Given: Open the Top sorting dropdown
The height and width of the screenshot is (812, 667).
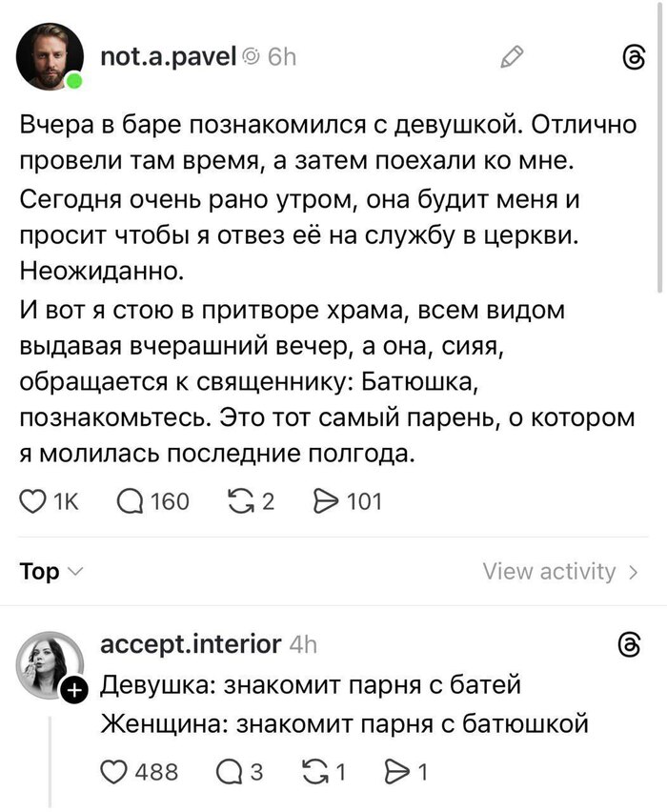Looking at the screenshot, I should (x=43, y=571).
